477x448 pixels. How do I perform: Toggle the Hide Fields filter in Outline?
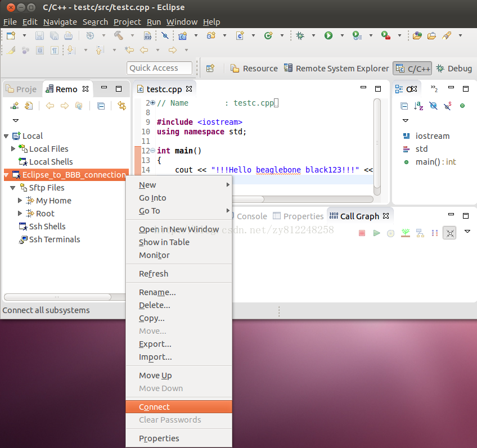[x=433, y=106]
